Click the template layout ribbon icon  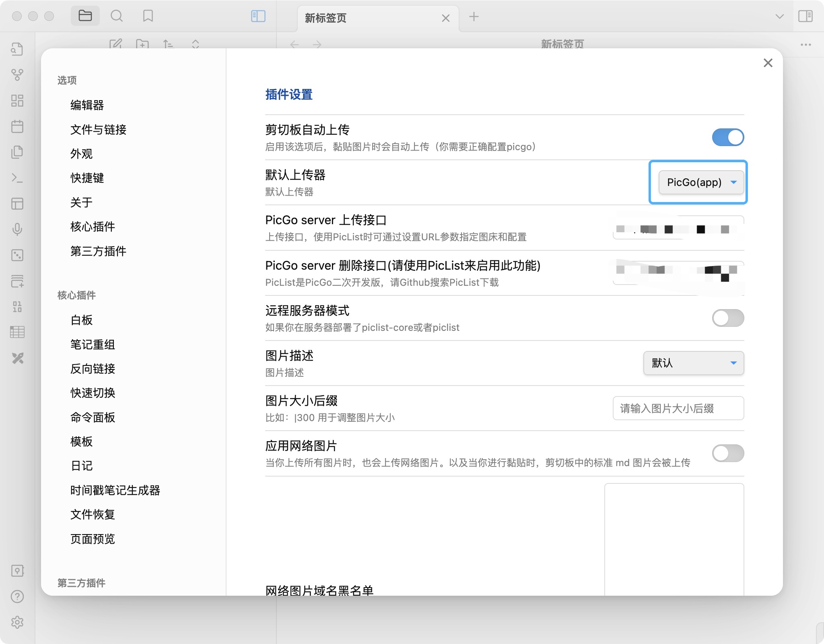coord(17,204)
